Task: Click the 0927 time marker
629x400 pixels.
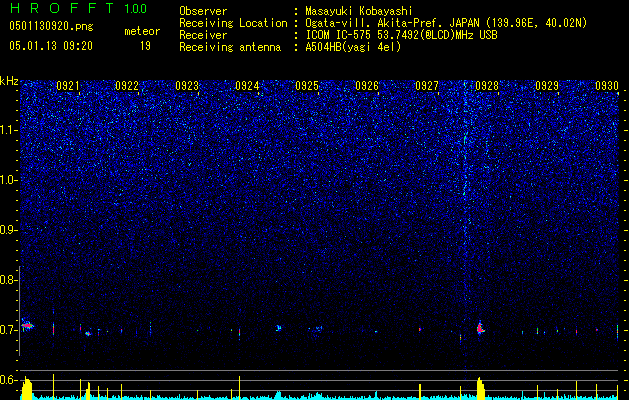Action: pyautogui.click(x=427, y=86)
